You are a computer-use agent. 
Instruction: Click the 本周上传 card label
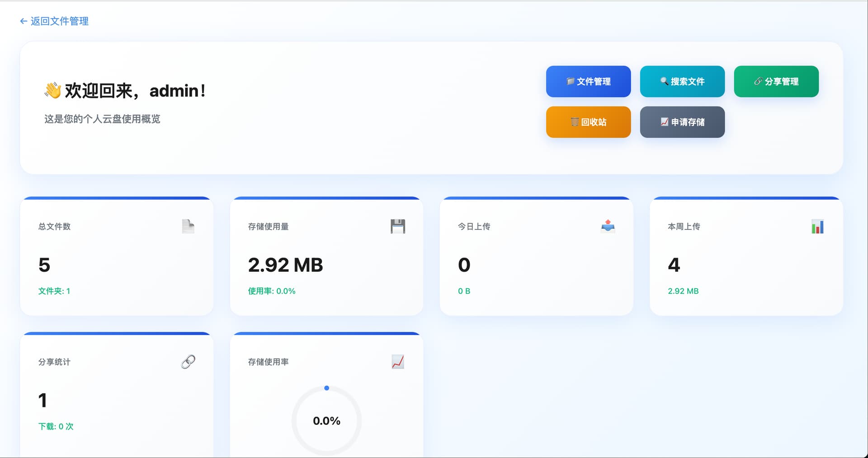click(684, 226)
